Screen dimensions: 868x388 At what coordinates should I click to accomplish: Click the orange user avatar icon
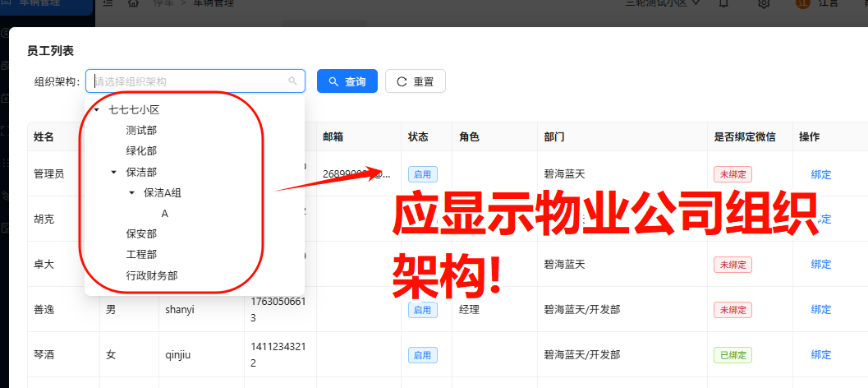[804, 3]
